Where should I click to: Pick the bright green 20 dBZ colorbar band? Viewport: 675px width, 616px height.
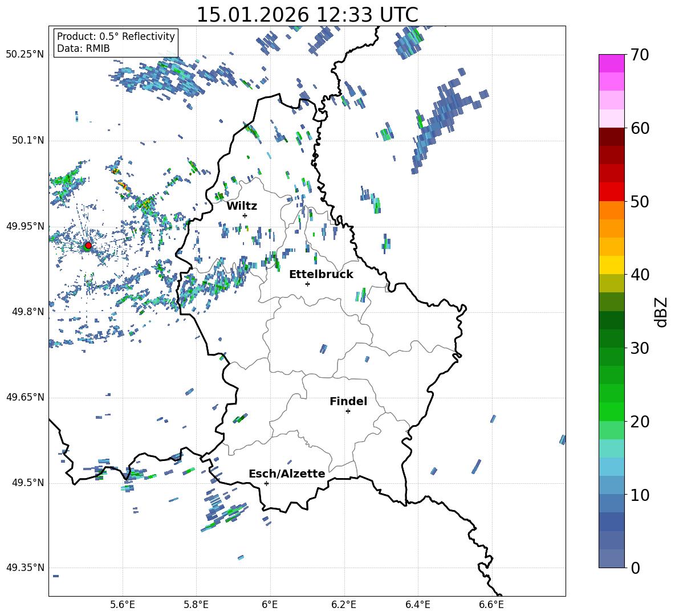click(x=611, y=411)
